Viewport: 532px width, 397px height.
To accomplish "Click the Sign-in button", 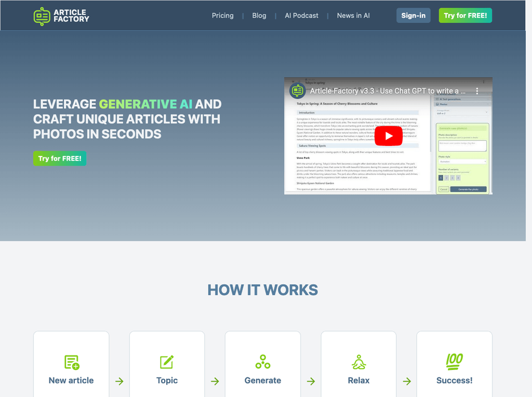I will coord(413,15).
